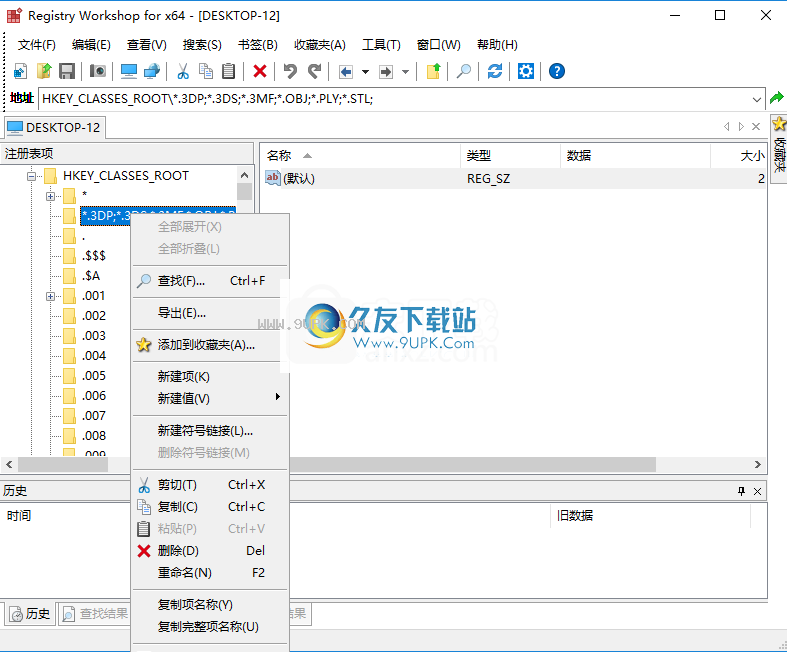The width and height of the screenshot is (787, 653).
Task: Click the tree pane scroll up arrow
Action: tap(244, 175)
